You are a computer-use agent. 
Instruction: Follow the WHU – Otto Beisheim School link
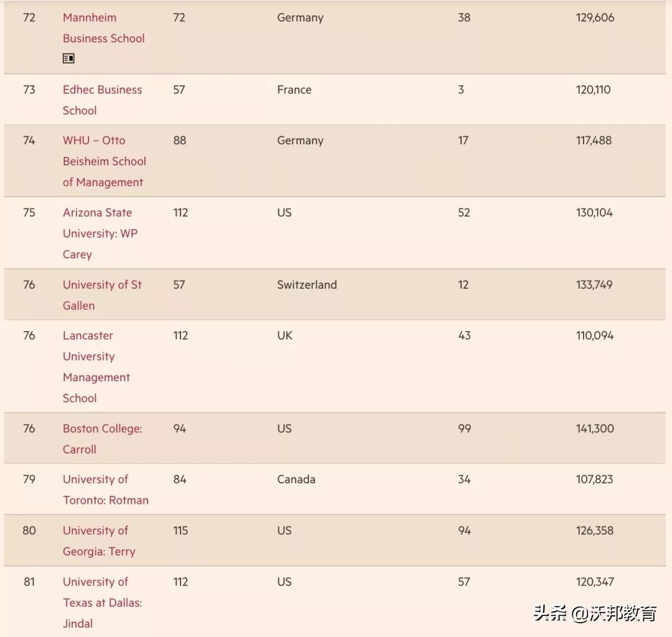[104, 161]
